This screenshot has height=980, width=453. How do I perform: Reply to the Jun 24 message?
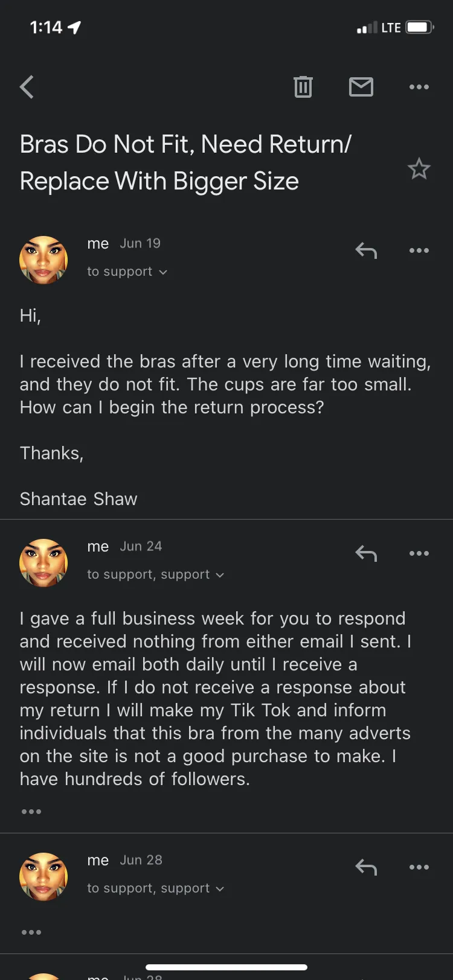click(366, 553)
